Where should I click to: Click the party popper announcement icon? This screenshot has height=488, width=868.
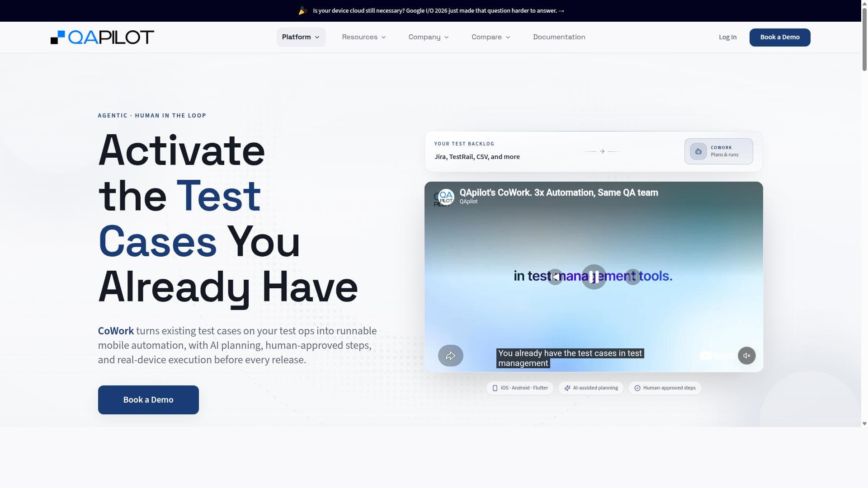303,10
